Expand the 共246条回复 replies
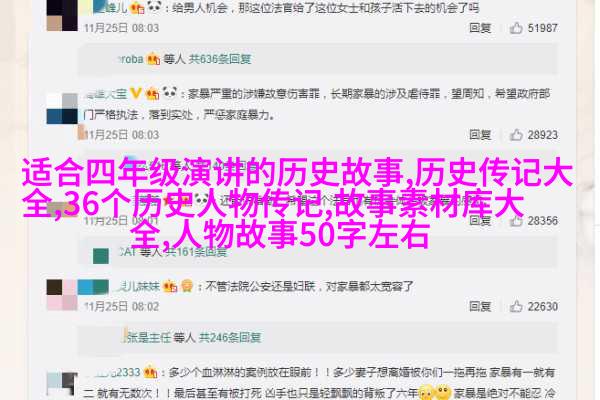 [230, 337]
